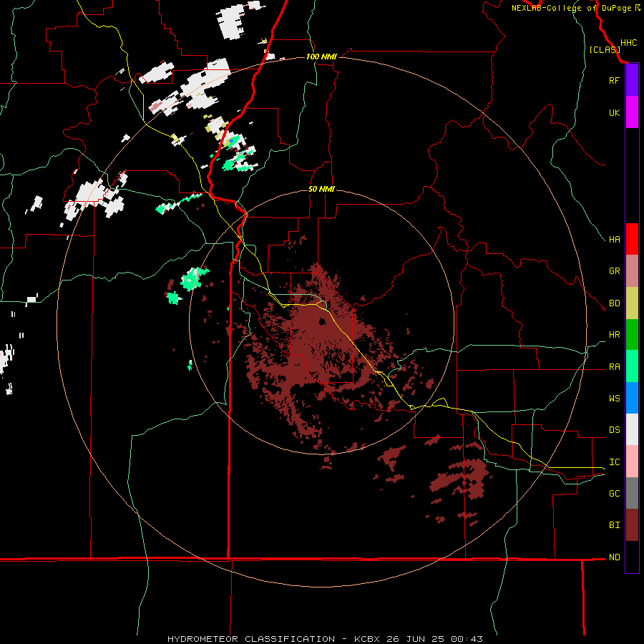644x644 pixels.
Task: Click the GC legend label
Action: point(614,494)
